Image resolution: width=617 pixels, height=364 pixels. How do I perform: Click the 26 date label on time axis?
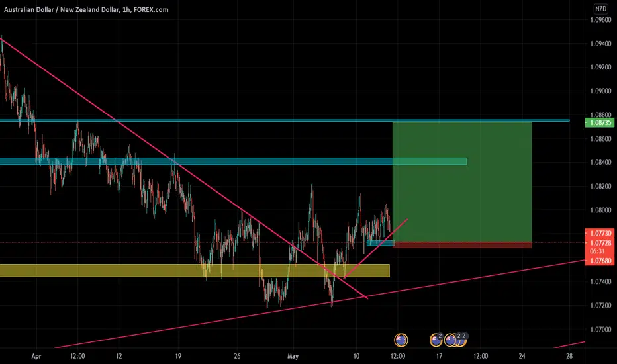coord(237,356)
